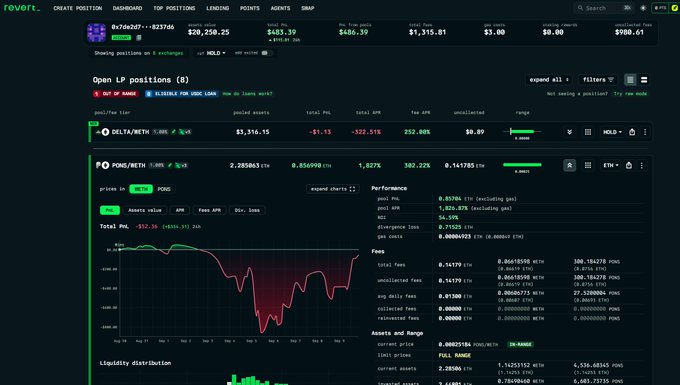Click the purple account avatar
This screenshot has height=385, width=680.
(96, 33)
